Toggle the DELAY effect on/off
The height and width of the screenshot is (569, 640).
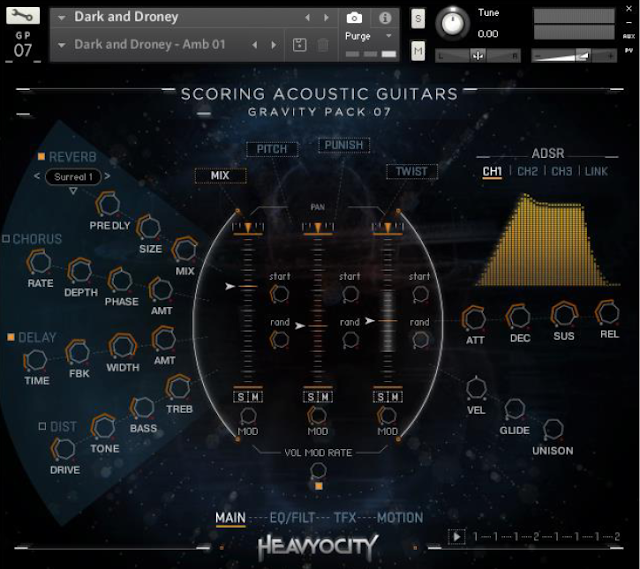(11, 337)
